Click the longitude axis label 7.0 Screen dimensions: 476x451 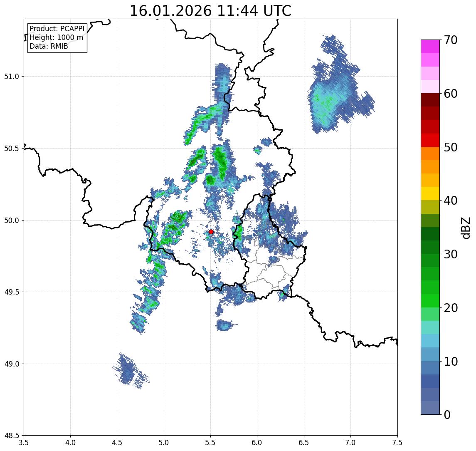pos(350,443)
